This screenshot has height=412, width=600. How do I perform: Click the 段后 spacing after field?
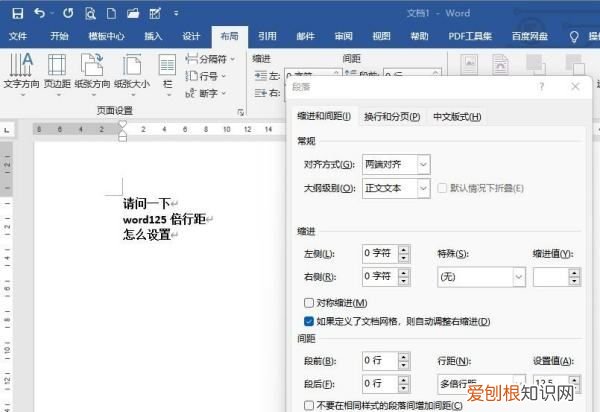click(x=380, y=384)
